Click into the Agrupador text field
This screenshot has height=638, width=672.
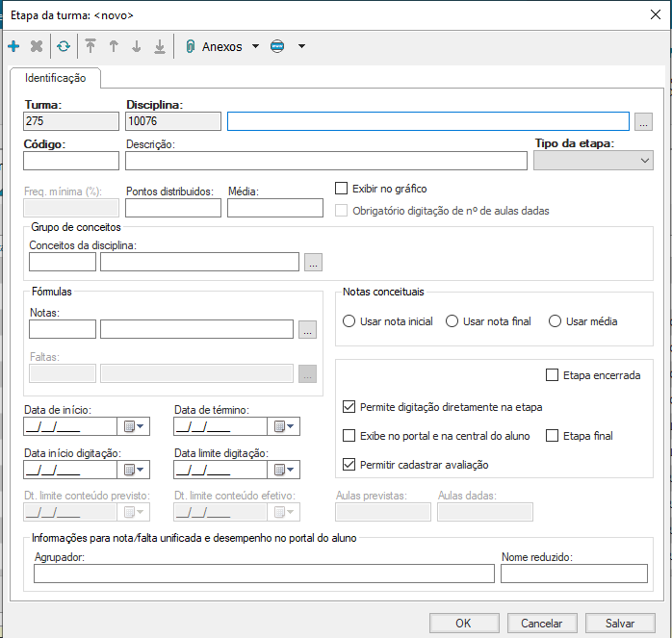pyautogui.click(x=263, y=574)
